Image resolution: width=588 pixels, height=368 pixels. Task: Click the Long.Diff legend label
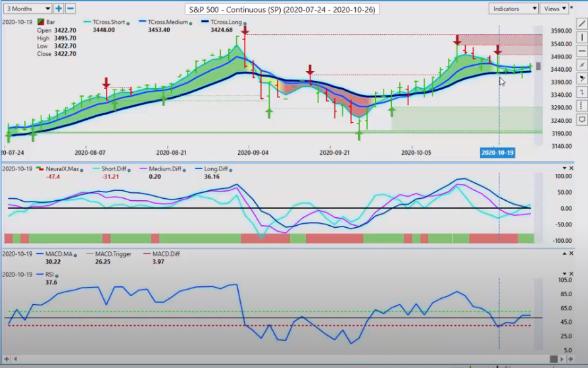tap(216, 169)
